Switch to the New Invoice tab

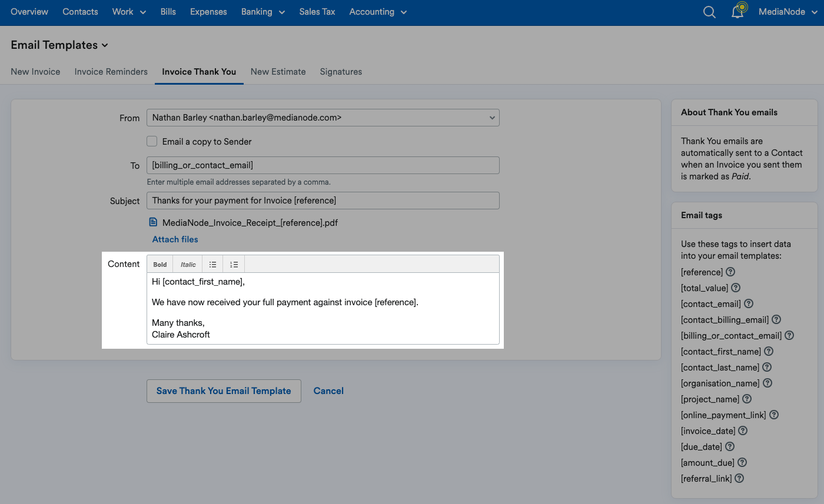click(35, 72)
